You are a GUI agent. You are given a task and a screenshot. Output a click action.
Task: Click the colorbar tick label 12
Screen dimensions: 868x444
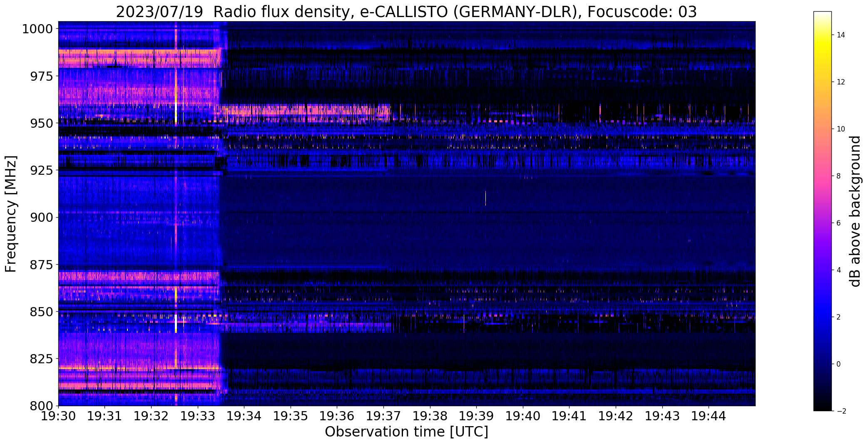(x=841, y=82)
